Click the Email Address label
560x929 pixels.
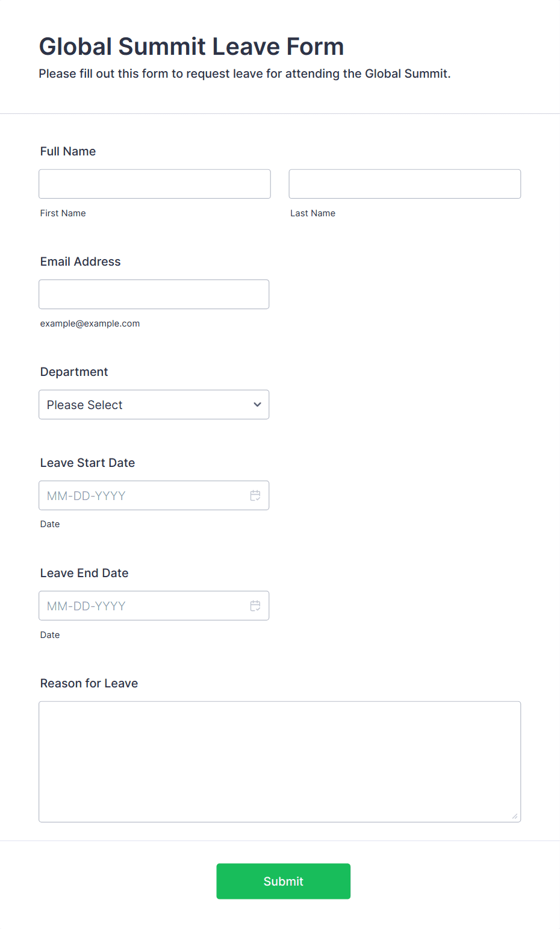[x=81, y=261]
